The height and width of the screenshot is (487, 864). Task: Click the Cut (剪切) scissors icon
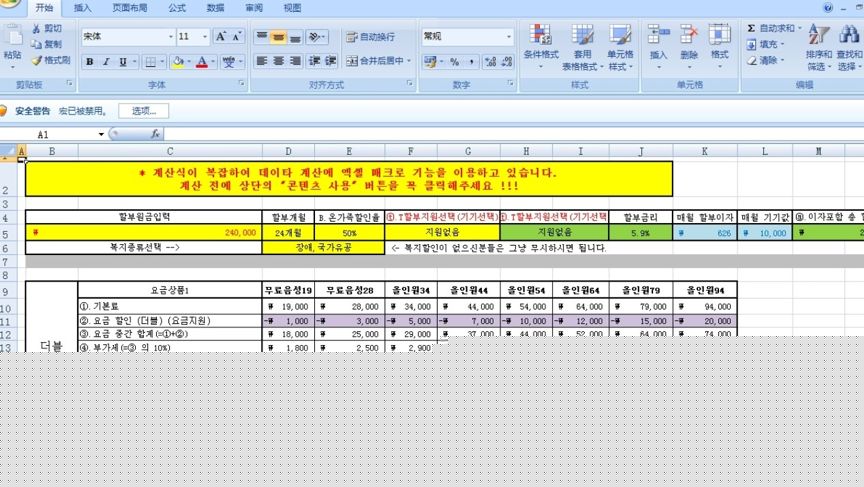(46, 29)
